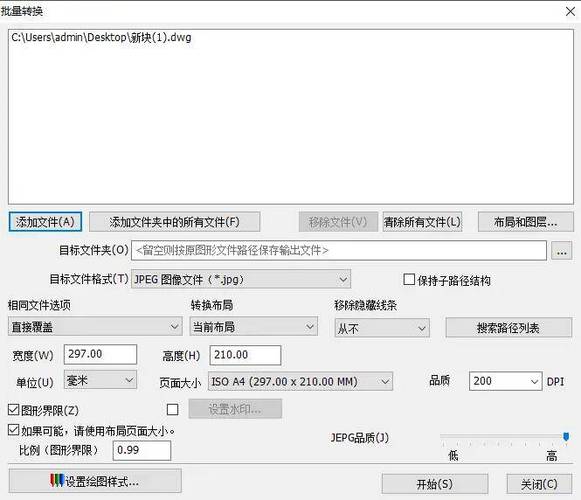
Task: Adjust the JEPG品质 slider handle
Action: click(x=566, y=437)
